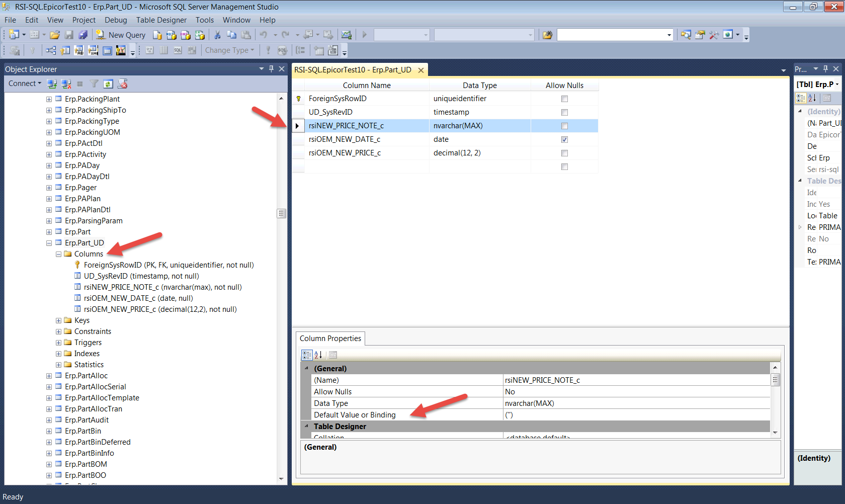The width and height of the screenshot is (845, 504).
Task: Toggle Allow Nulls for rsiNEW_PRICE_NOTE_c
Action: tap(564, 126)
